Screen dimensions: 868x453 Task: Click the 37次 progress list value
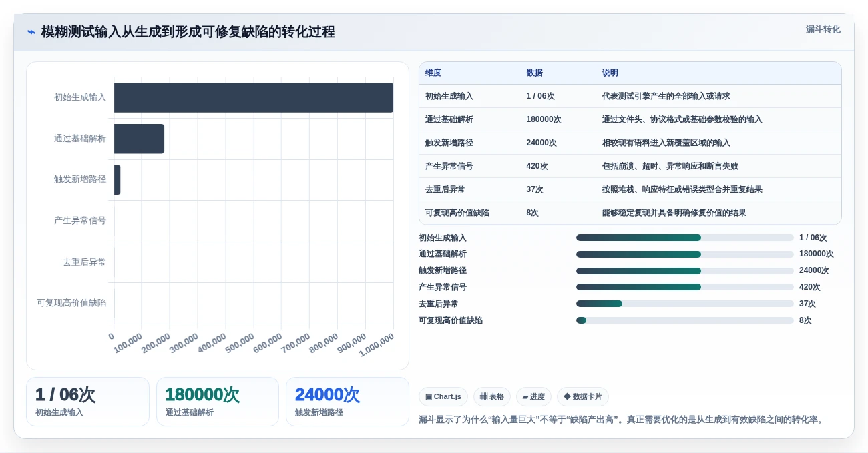pyautogui.click(x=807, y=304)
